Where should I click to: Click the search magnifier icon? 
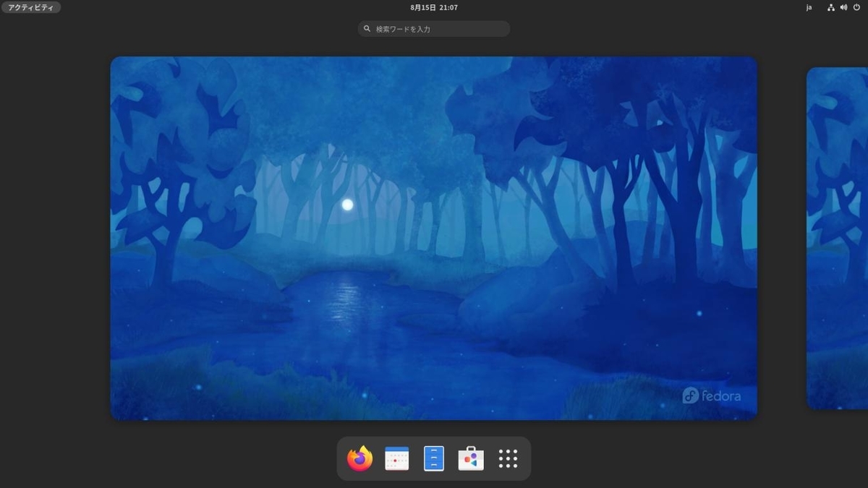tap(367, 29)
